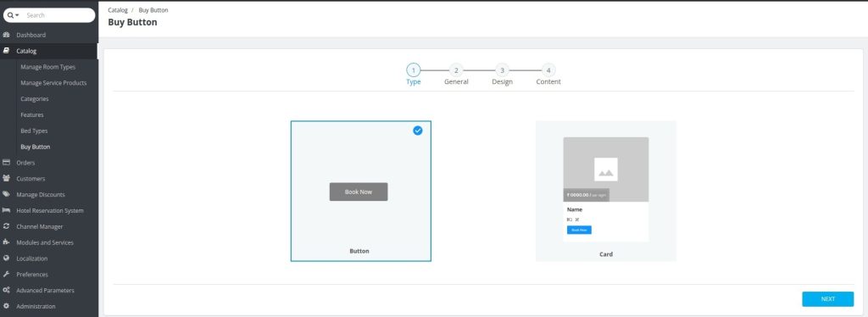Viewport: 868px width, 317px height.
Task: Click the Modules puzzle piece icon
Action: tap(7, 242)
